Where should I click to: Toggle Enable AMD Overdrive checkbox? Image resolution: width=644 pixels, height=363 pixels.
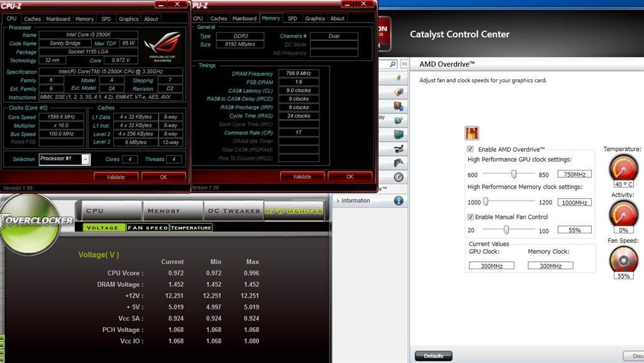click(x=470, y=149)
